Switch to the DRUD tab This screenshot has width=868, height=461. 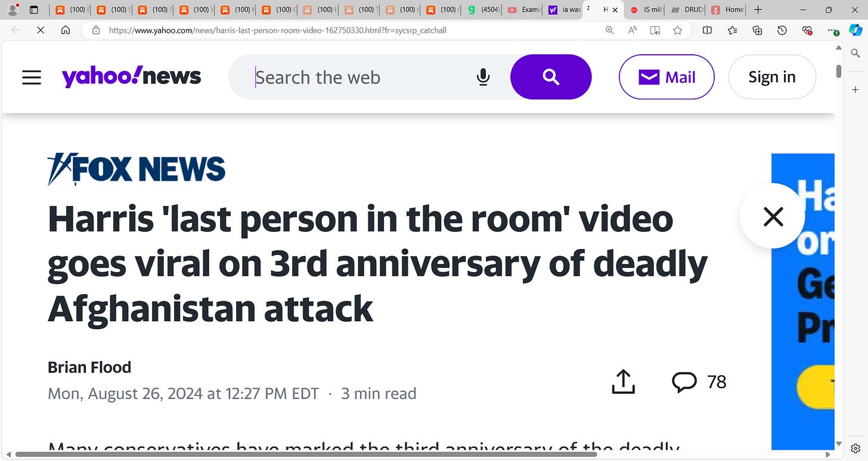click(x=687, y=10)
